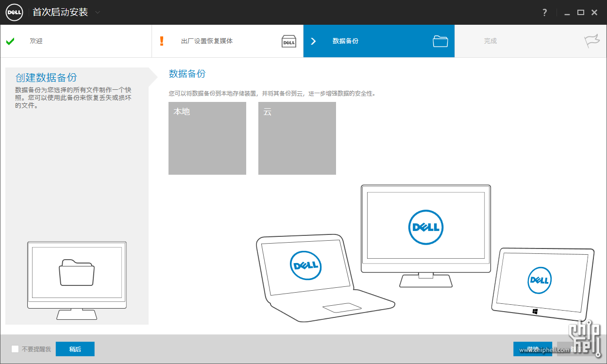Click the 继续 button

533,349
